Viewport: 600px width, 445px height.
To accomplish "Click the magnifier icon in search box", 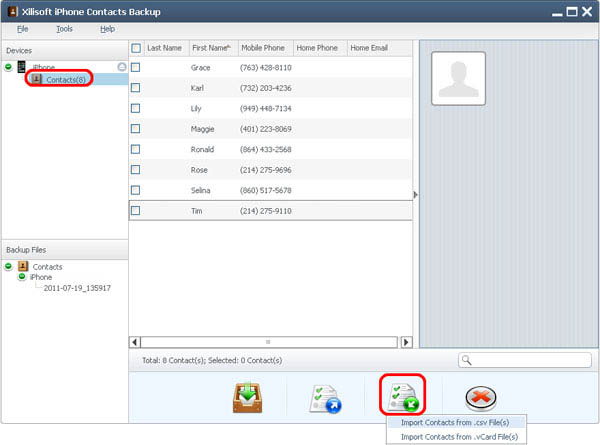I will [468, 360].
